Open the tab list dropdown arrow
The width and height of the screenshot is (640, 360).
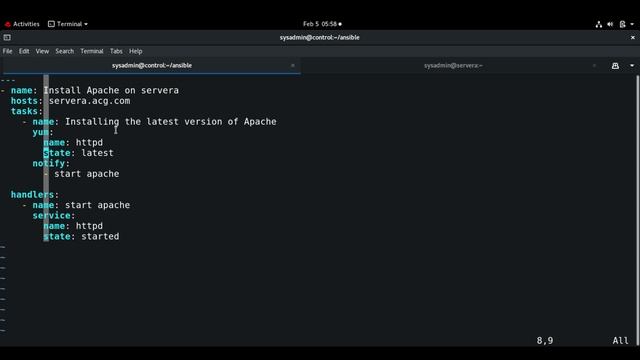pyautogui.click(x=632, y=66)
